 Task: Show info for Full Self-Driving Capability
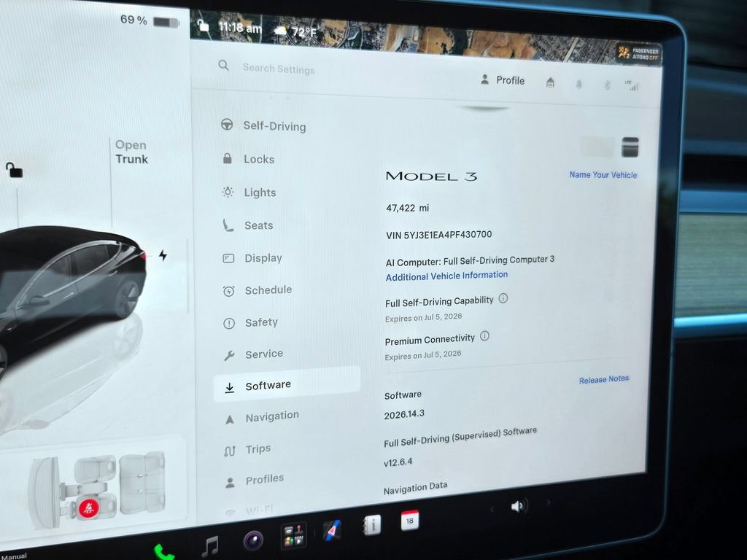pos(503,298)
